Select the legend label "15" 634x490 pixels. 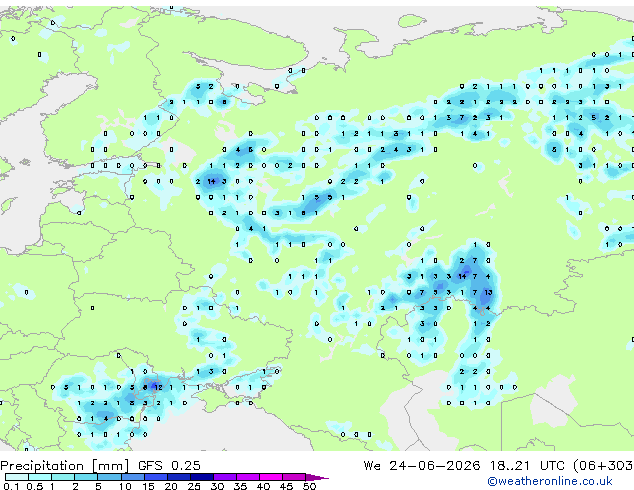pos(148,486)
